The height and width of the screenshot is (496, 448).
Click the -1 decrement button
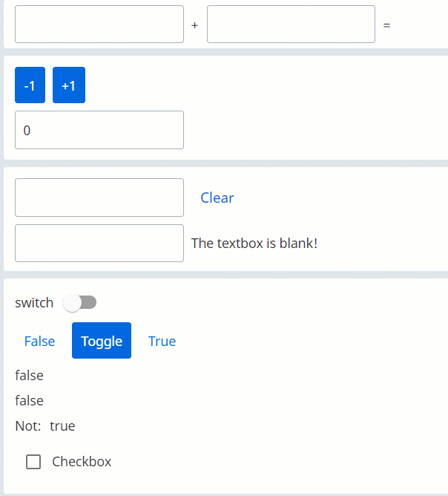pyautogui.click(x=30, y=85)
